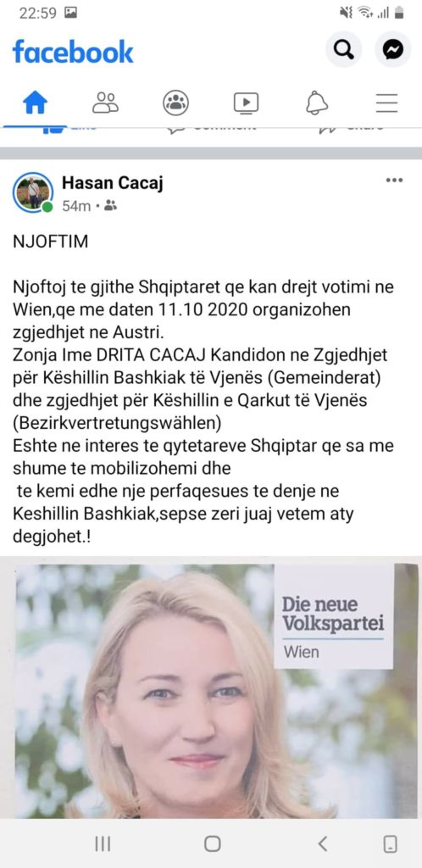Tap the screen rotation icon in navigation bar
Screen dimensions: 422x868
[x=391, y=843]
